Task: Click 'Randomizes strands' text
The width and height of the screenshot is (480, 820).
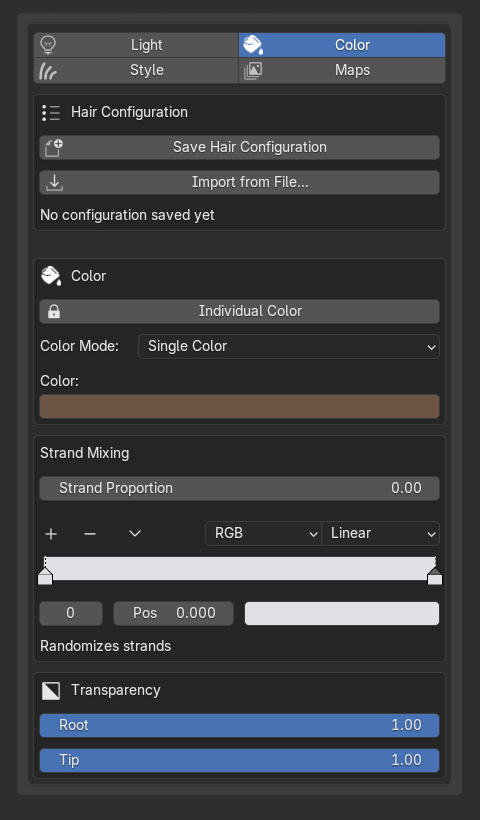Action: click(x=106, y=646)
